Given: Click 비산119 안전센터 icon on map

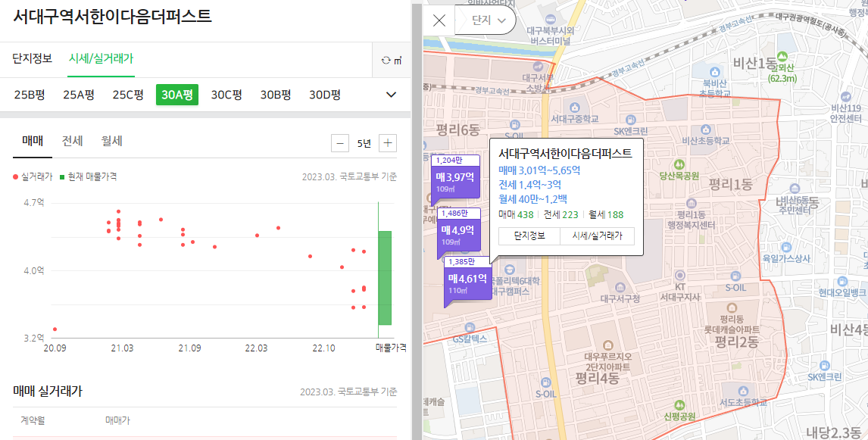Looking at the screenshot, I should coord(845,96).
